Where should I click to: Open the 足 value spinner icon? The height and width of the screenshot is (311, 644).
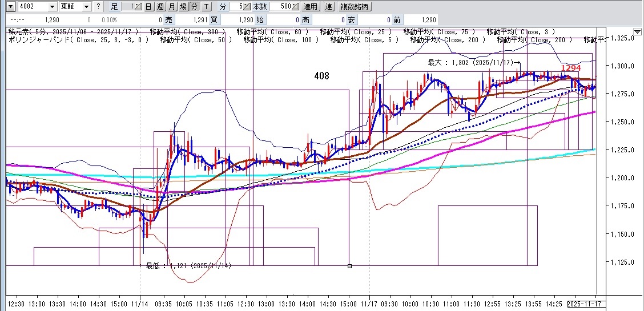pyautogui.click(x=138, y=7)
